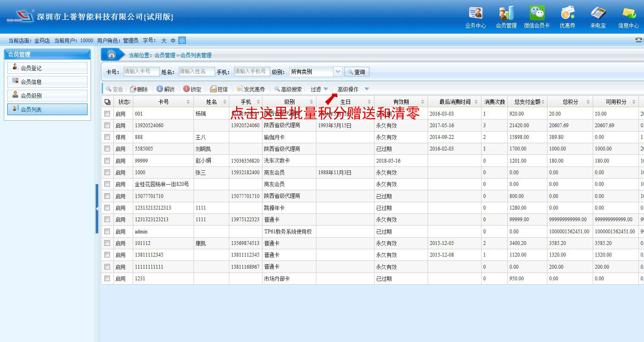Toggle the select-all checkbox in table header
The image size is (644, 342).
coord(107,102)
